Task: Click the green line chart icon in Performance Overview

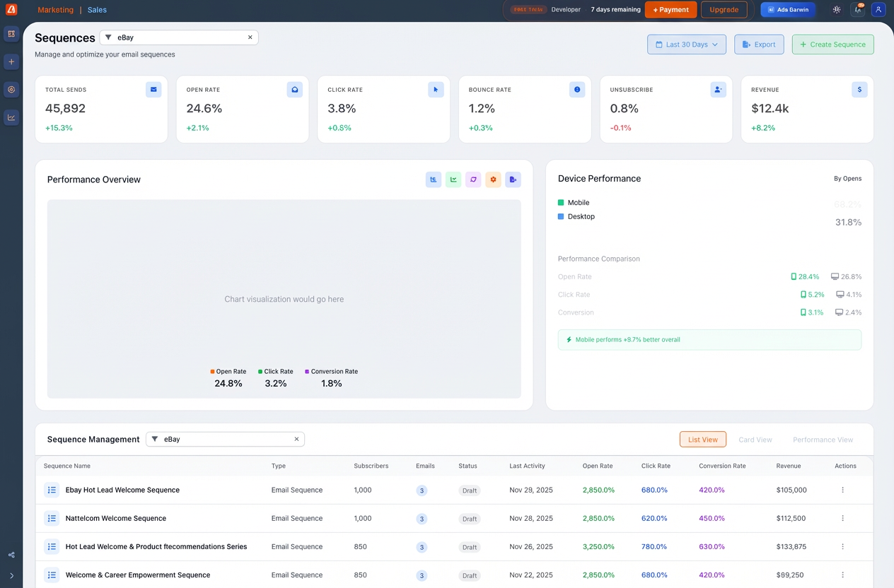Action: click(453, 180)
